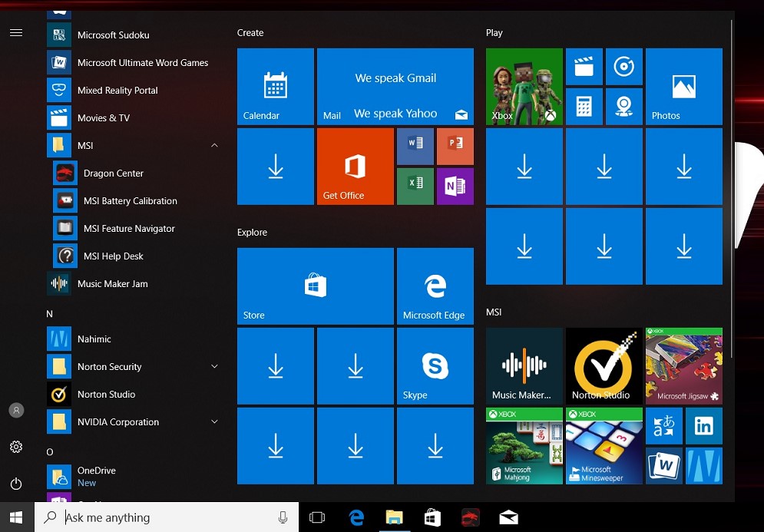This screenshot has width=764, height=532.
Task: Open the Task View taskbar button
Action: point(317,517)
